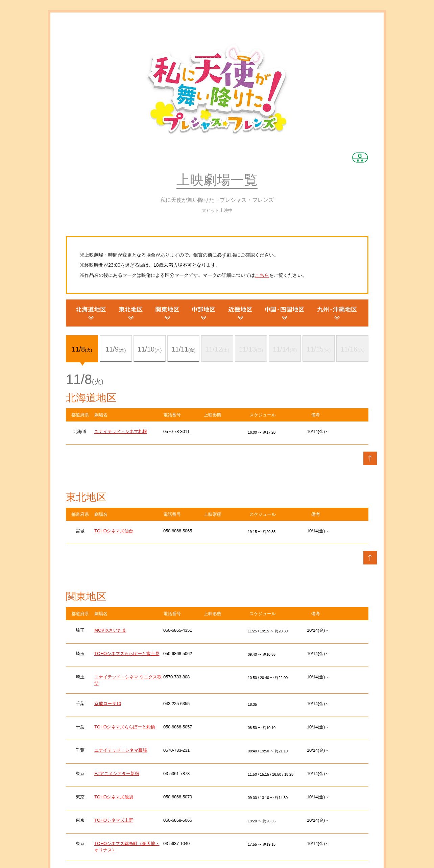Click the green G rating mark

360,158
